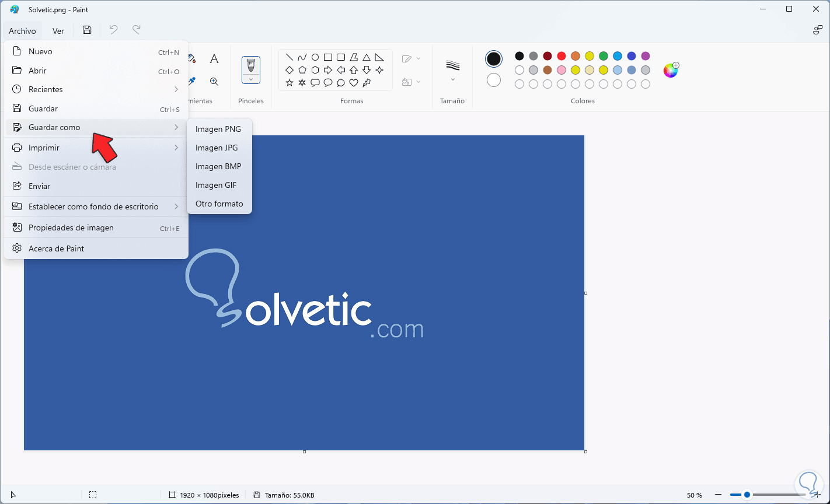Select the Rounded rectangle shape
830x504 pixels.
click(341, 57)
